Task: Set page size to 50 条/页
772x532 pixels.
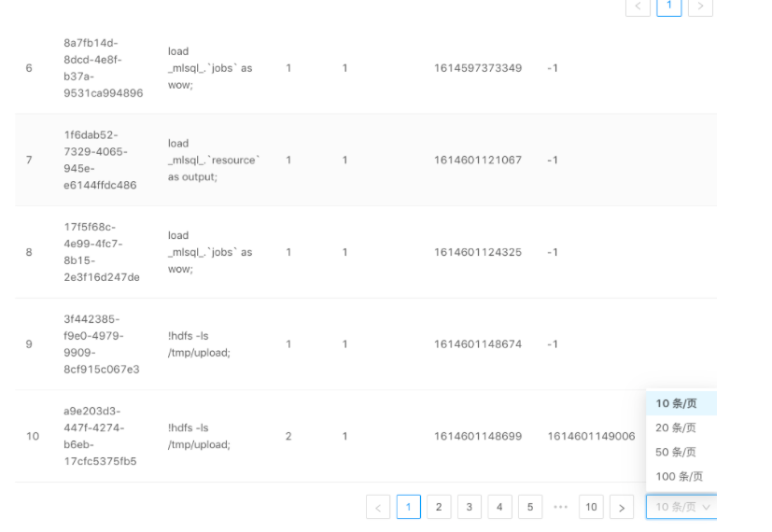Action: 677,452
